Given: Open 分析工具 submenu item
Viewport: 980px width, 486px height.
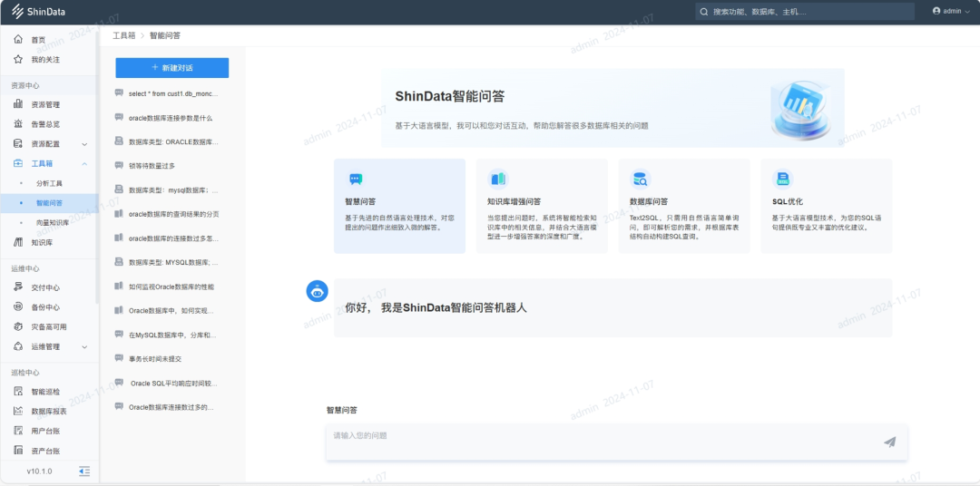Looking at the screenshot, I should point(49,184).
